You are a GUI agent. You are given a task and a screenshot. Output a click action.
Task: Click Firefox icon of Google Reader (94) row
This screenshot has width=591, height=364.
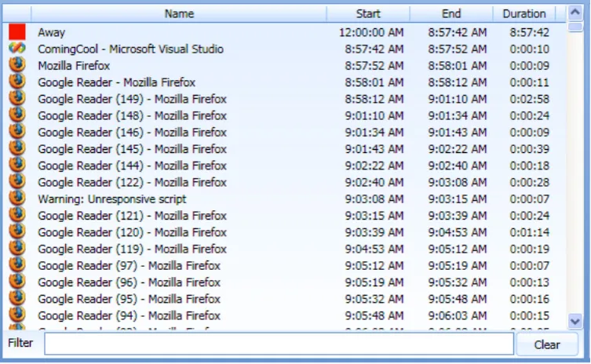17,315
